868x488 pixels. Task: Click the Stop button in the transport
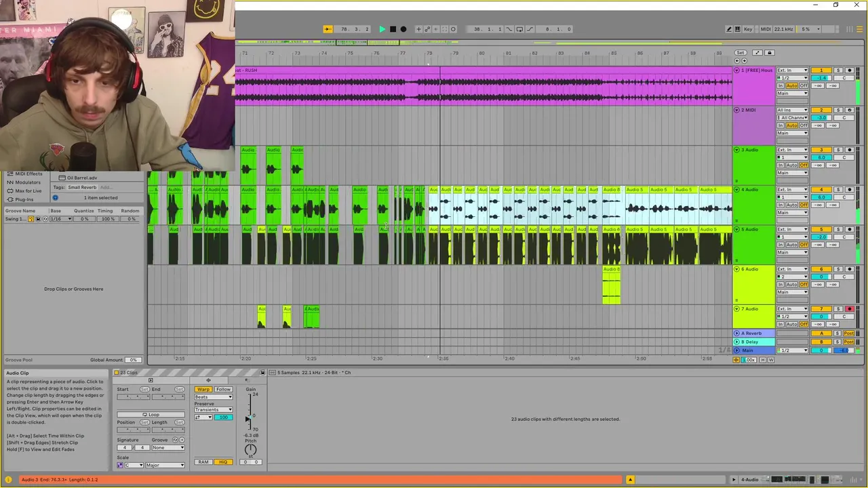point(393,29)
